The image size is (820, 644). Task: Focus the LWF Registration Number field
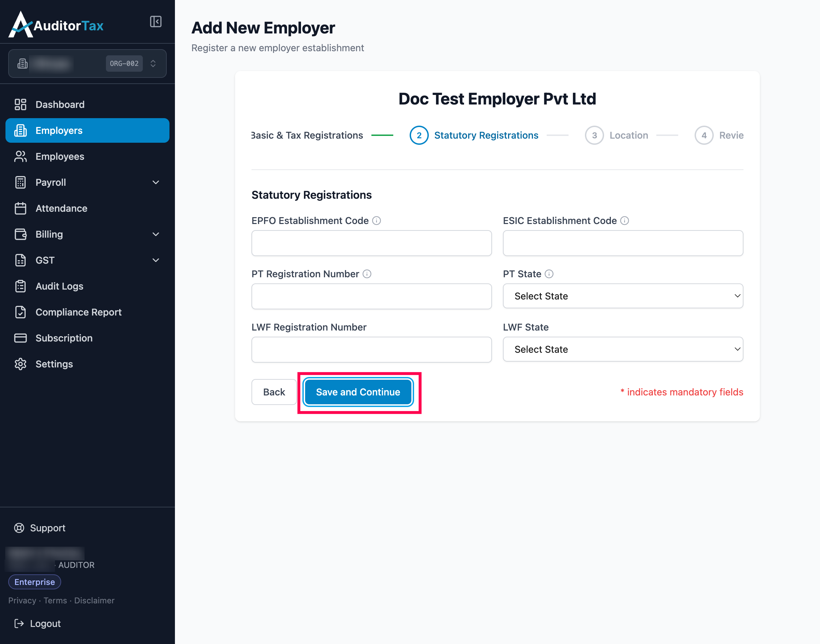(371, 350)
